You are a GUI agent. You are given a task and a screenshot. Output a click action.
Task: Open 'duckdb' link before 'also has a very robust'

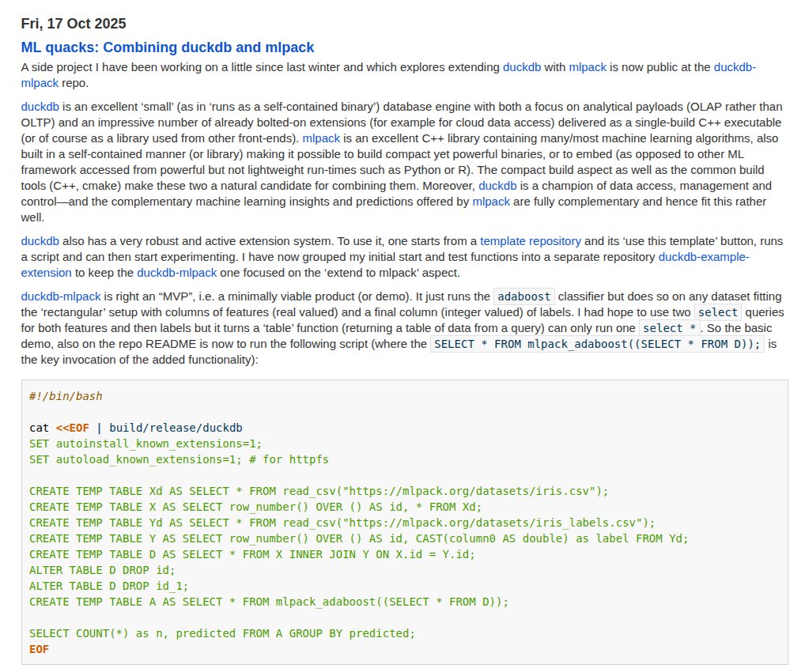[x=40, y=241]
